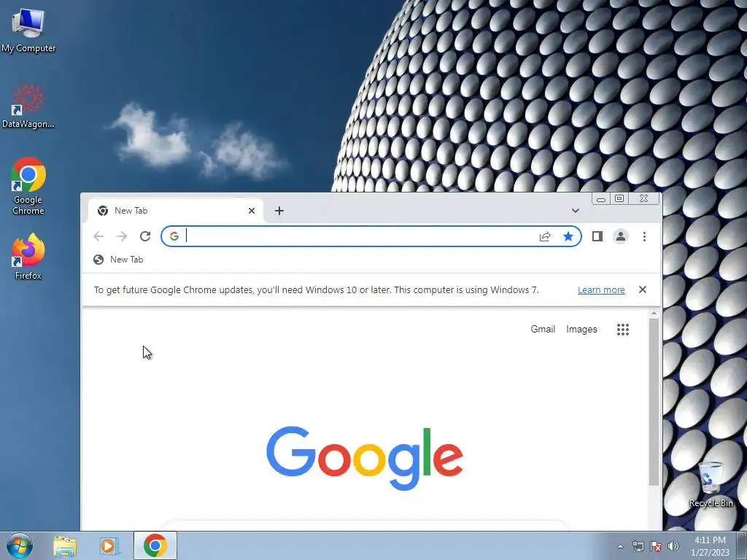Edit the bookmark via the blue star
The width and height of the screenshot is (747, 560).
pyautogui.click(x=568, y=237)
